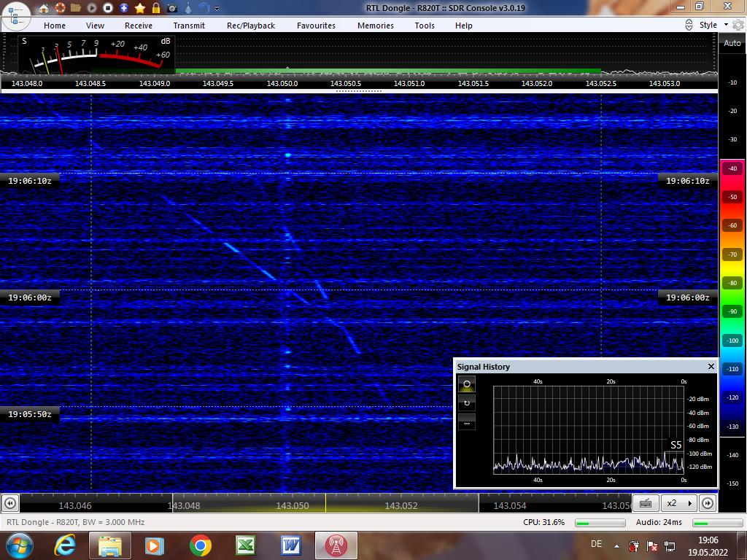This screenshot has width=747, height=560.
Task: Click the blue swirl icon in quick toolbar
Action: point(204,8)
